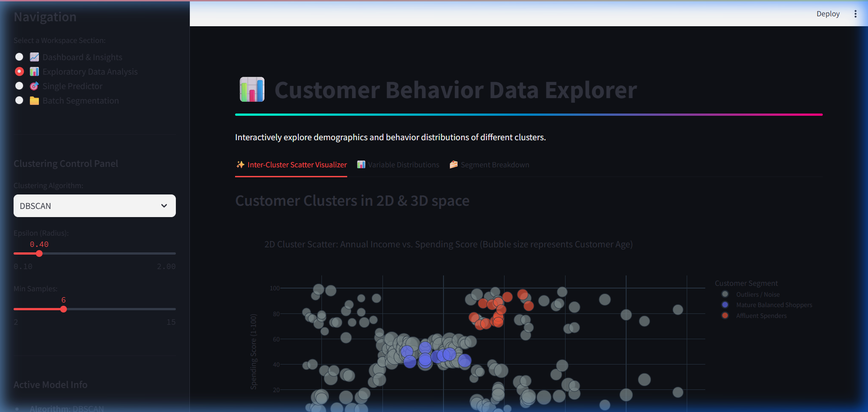Select Batch Segmentation radio option
This screenshot has height=412, width=868.
point(66,100)
